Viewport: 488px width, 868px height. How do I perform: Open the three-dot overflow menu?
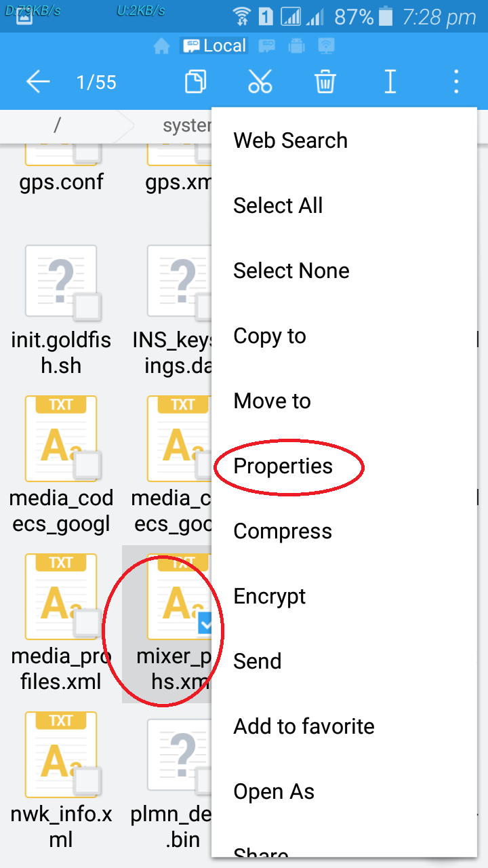456,83
